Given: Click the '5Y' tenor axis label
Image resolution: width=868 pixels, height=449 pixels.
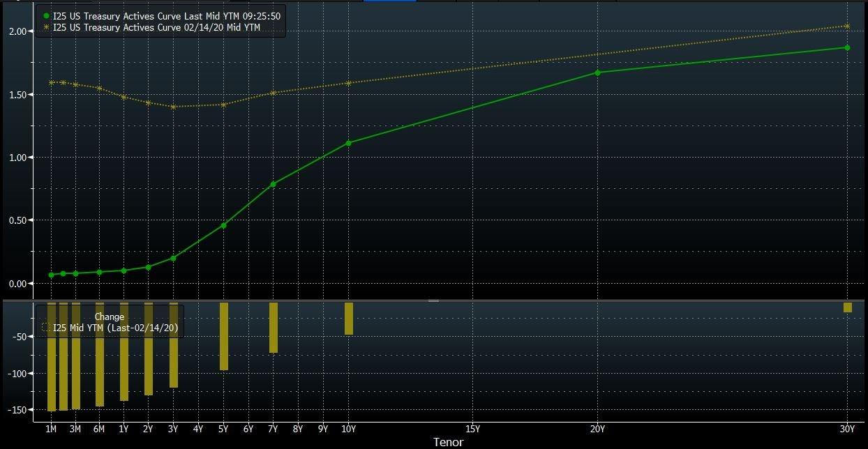Looking at the screenshot, I should pos(223,429).
